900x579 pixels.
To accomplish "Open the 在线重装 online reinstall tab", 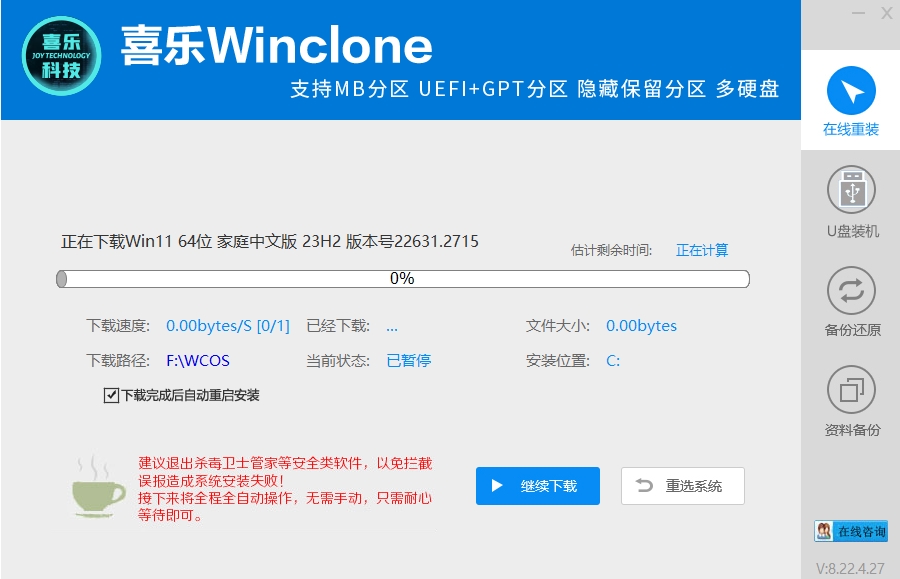I will pos(851,101).
